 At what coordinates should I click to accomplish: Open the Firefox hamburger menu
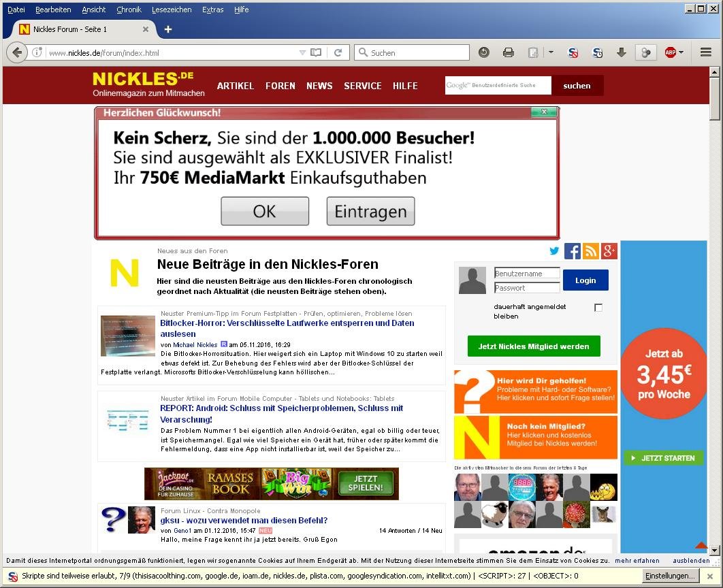705,52
